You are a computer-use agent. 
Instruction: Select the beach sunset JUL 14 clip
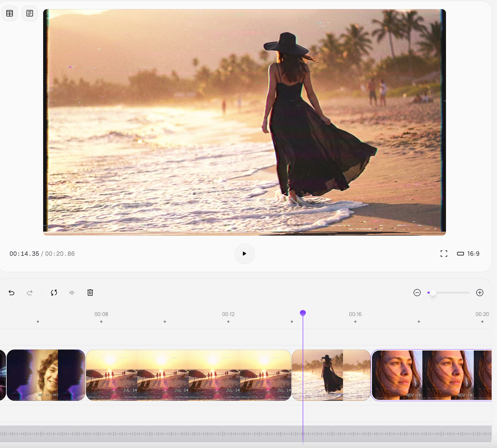(188, 375)
